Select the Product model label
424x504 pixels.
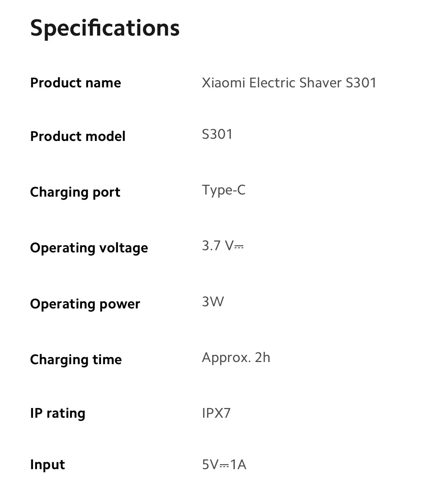point(78,136)
